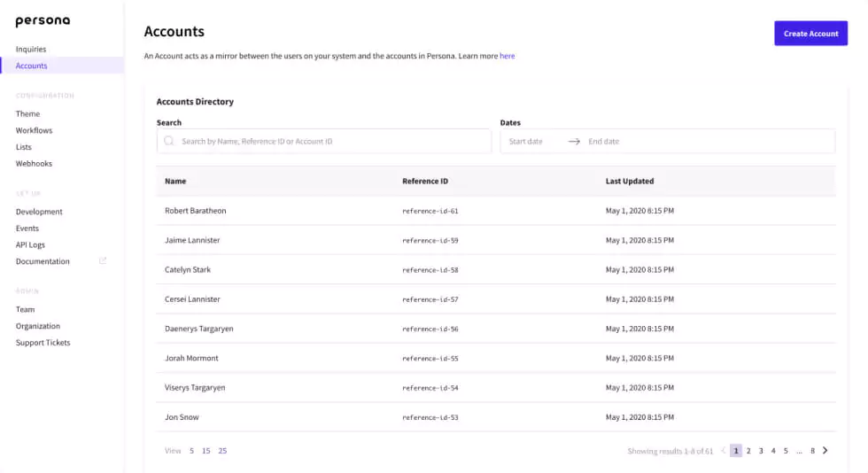The image size is (868, 473).
Task: Go to pagination page 5
Action: click(786, 451)
